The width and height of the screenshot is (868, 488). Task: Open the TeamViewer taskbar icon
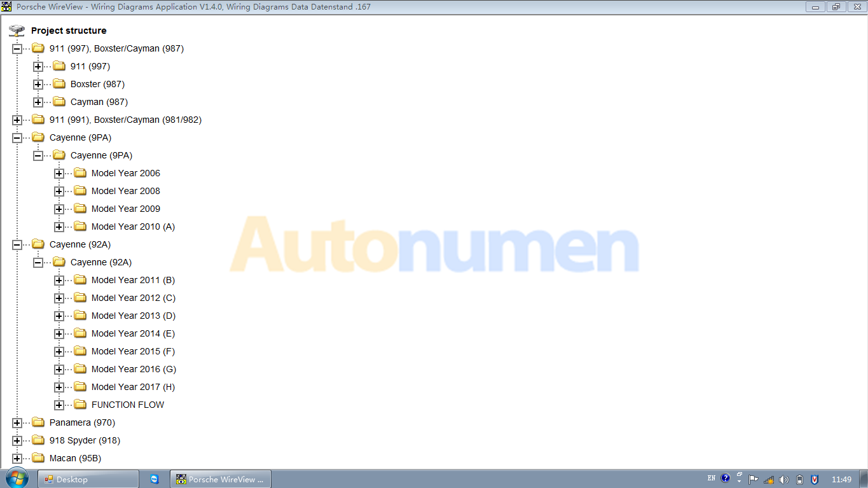[155, 479]
